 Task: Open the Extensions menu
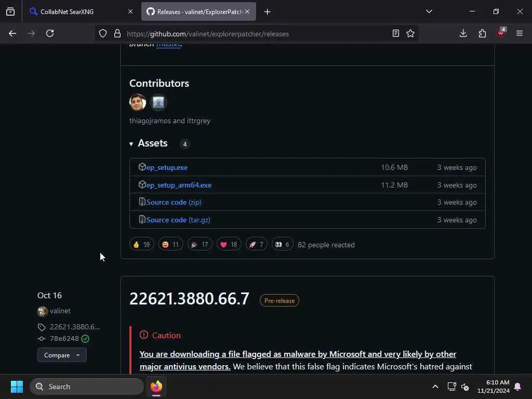(482, 34)
